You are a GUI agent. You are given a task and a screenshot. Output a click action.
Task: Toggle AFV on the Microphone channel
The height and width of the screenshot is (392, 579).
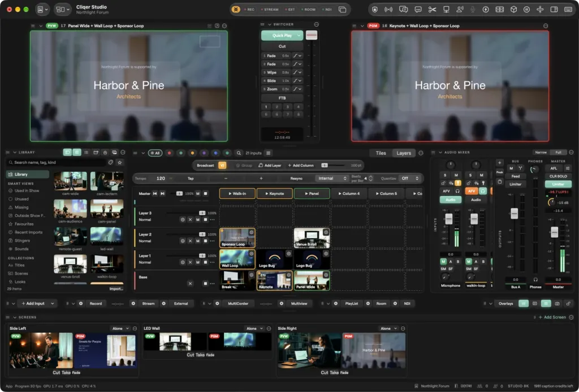point(447,191)
